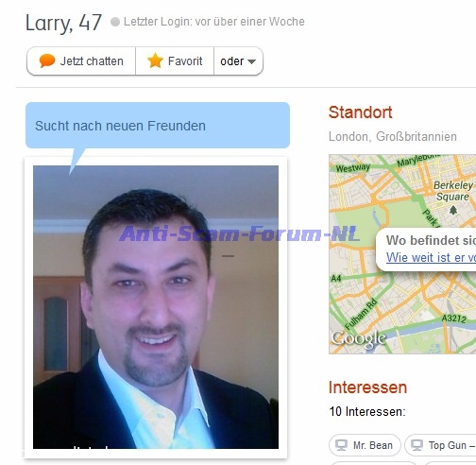Click the 'Sucht nach neuen Freunden' speech bubble

point(158,126)
